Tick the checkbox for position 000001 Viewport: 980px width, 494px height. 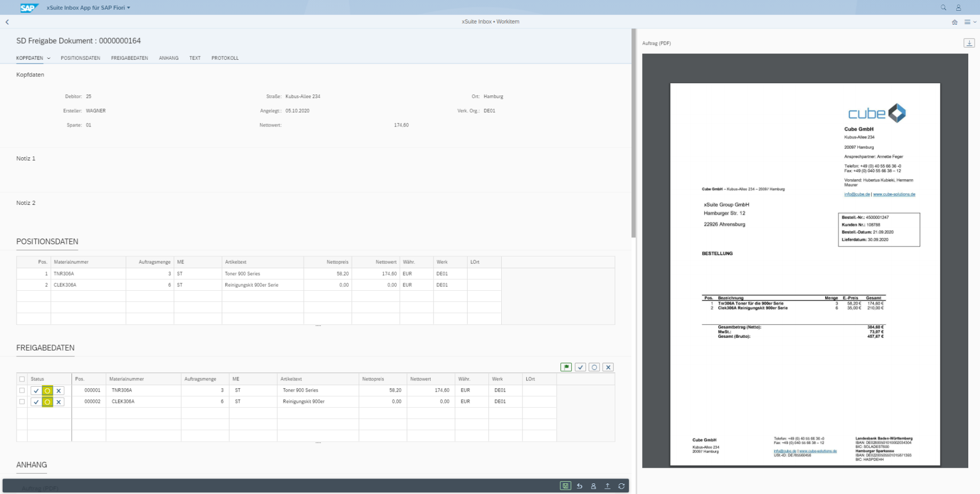(x=22, y=390)
